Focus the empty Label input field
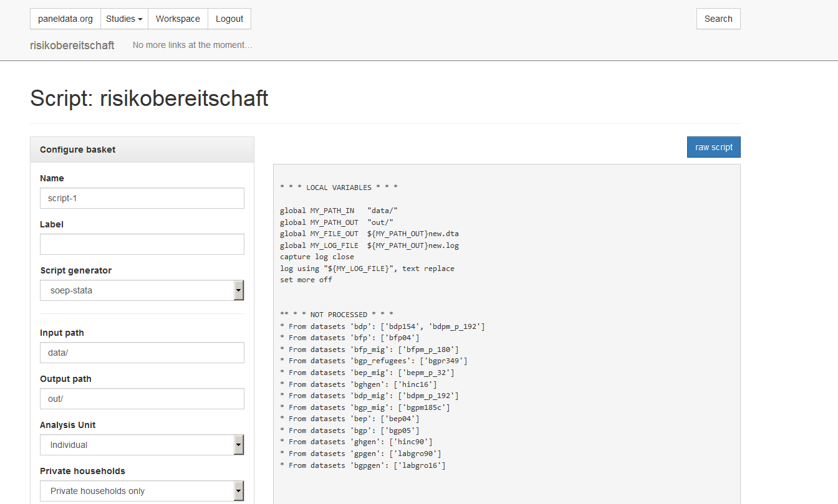Screen dimensions: 838x504 (142, 244)
